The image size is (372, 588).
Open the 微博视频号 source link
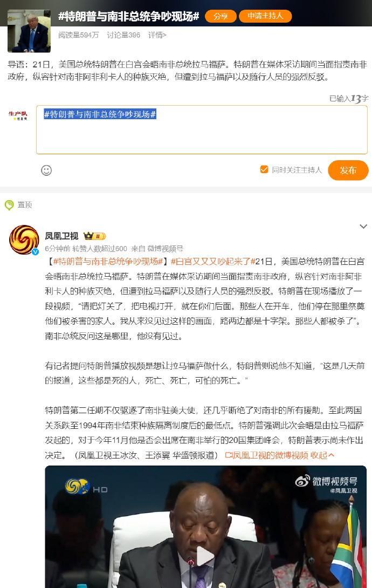165,248
